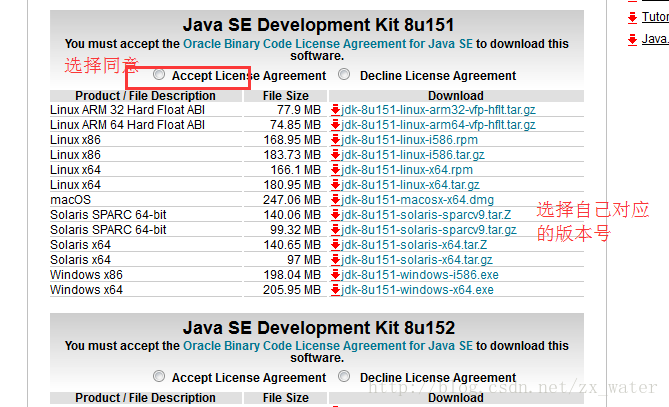Click the 8u151 Download column header

(x=456, y=96)
